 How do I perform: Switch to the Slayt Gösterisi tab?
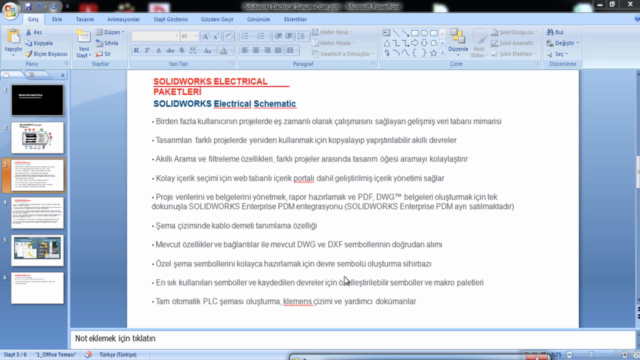pos(171,19)
